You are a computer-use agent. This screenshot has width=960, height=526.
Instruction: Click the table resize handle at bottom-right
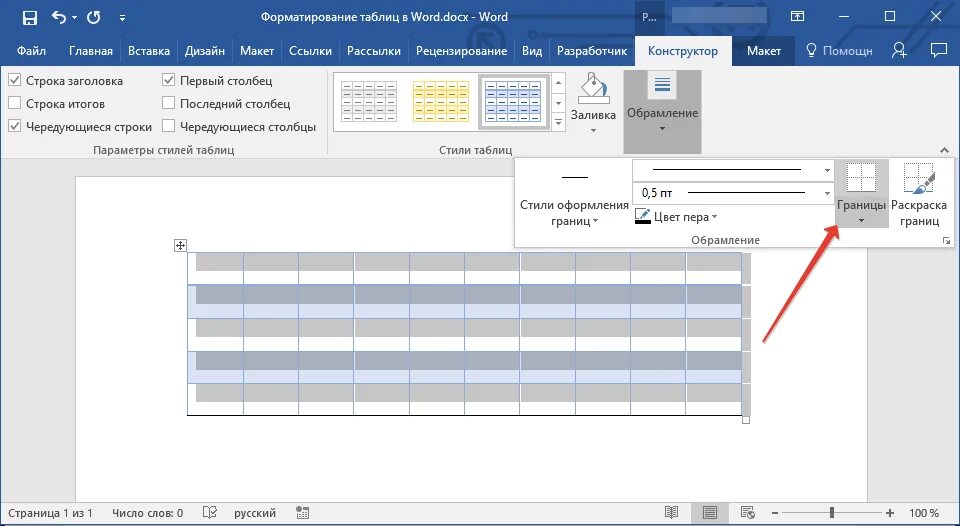(746, 420)
